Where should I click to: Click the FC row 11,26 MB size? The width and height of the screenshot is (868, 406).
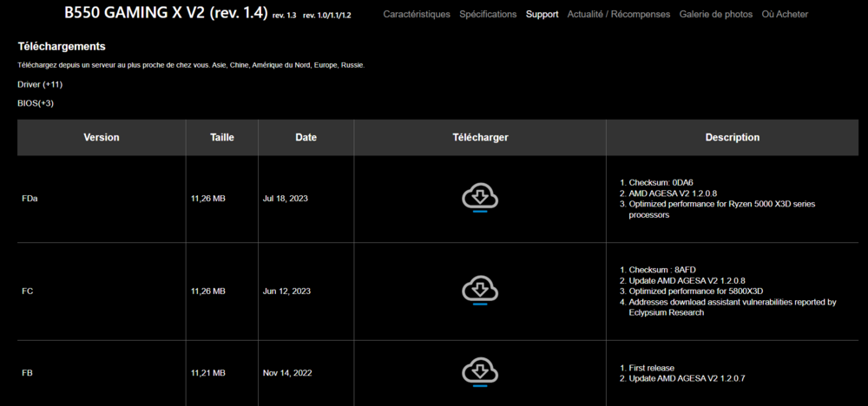coord(208,291)
